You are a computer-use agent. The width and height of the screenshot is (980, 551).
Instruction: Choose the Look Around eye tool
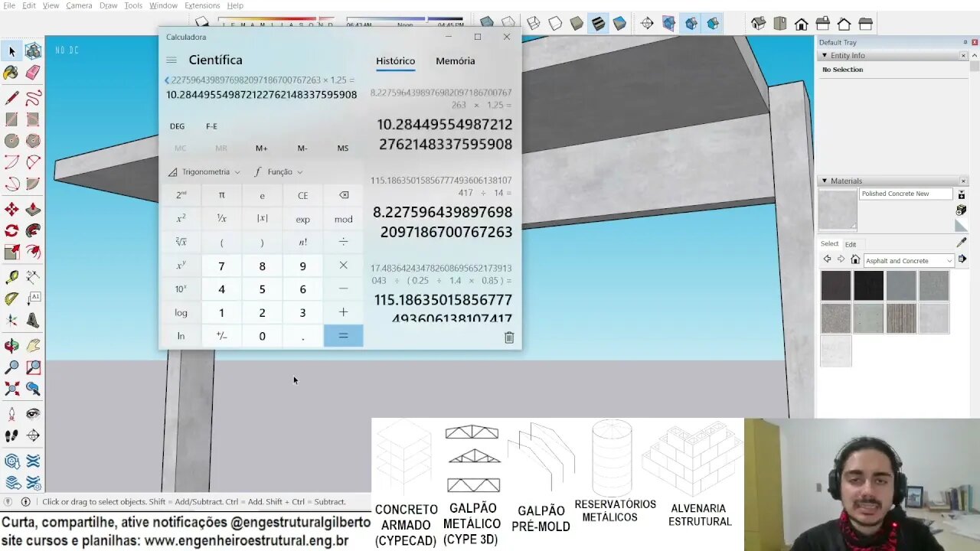(33, 414)
